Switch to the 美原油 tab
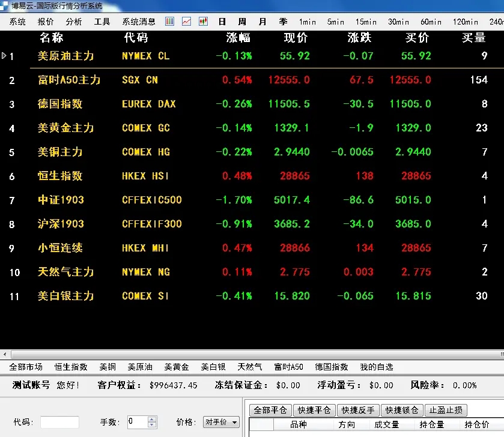Image resolution: width=504 pixels, height=437 pixels. click(140, 367)
